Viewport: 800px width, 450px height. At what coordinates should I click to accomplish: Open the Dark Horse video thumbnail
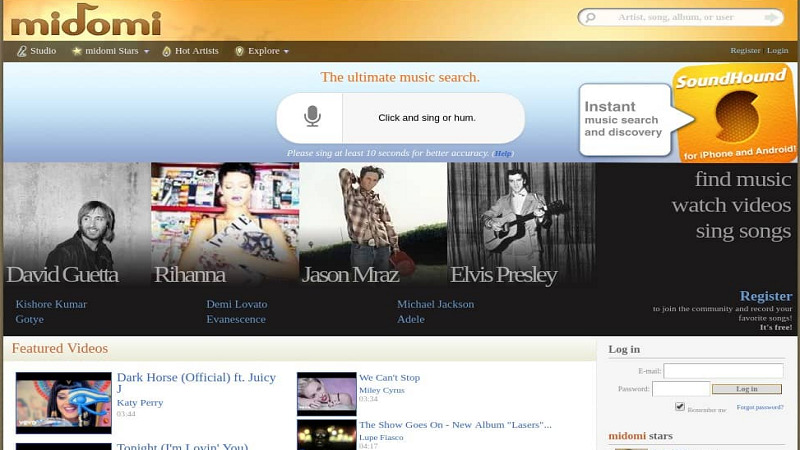point(63,402)
